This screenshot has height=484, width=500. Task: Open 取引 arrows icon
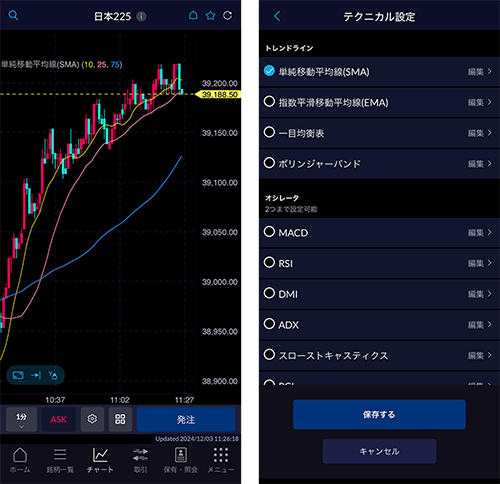[x=140, y=460]
